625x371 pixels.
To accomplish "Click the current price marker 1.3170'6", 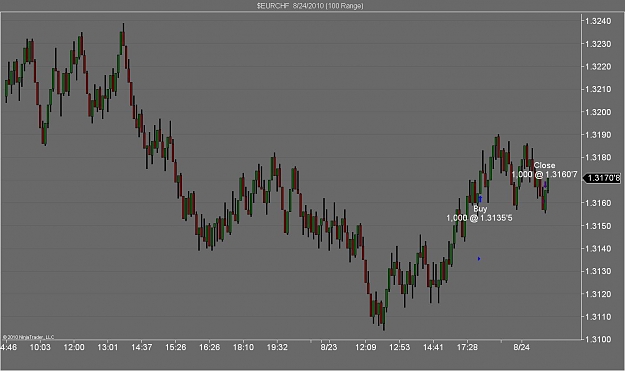I will 603,178.
